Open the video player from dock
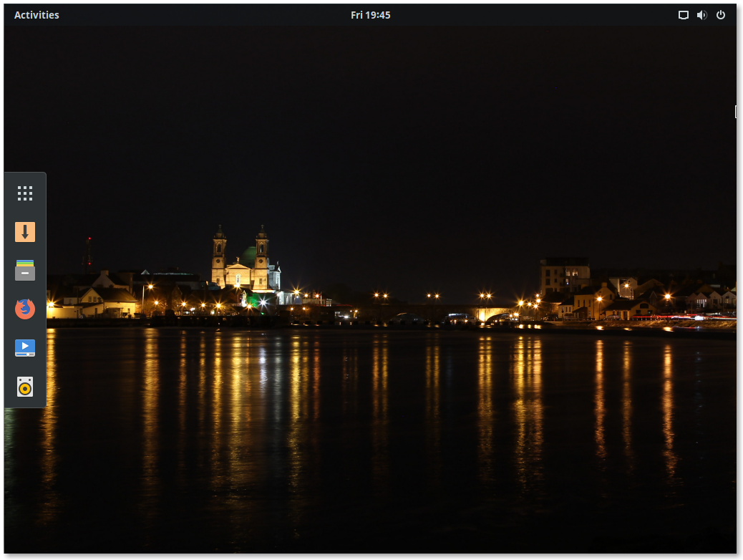 pos(25,348)
